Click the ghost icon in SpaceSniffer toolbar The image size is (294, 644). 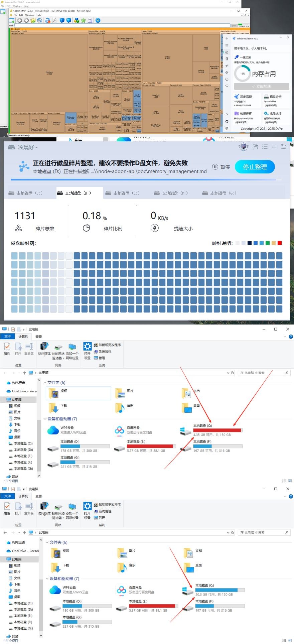pyautogui.click(x=90, y=20)
